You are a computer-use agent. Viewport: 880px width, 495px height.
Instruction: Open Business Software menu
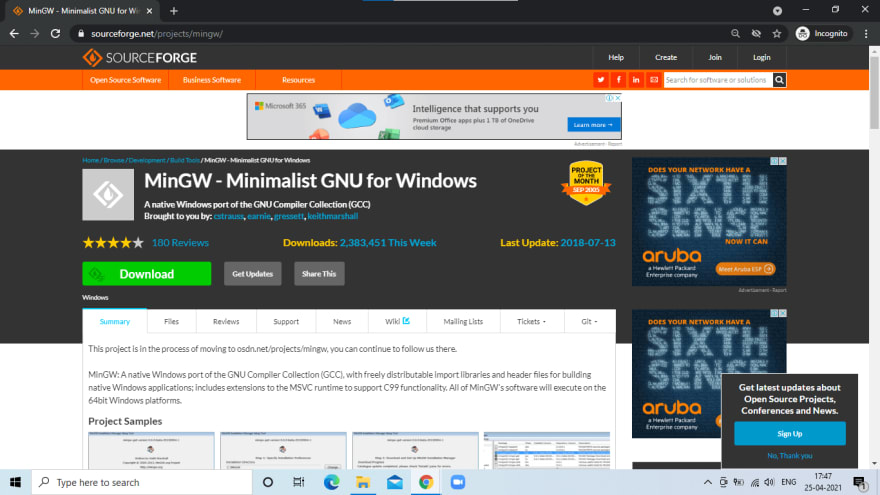tap(212, 80)
